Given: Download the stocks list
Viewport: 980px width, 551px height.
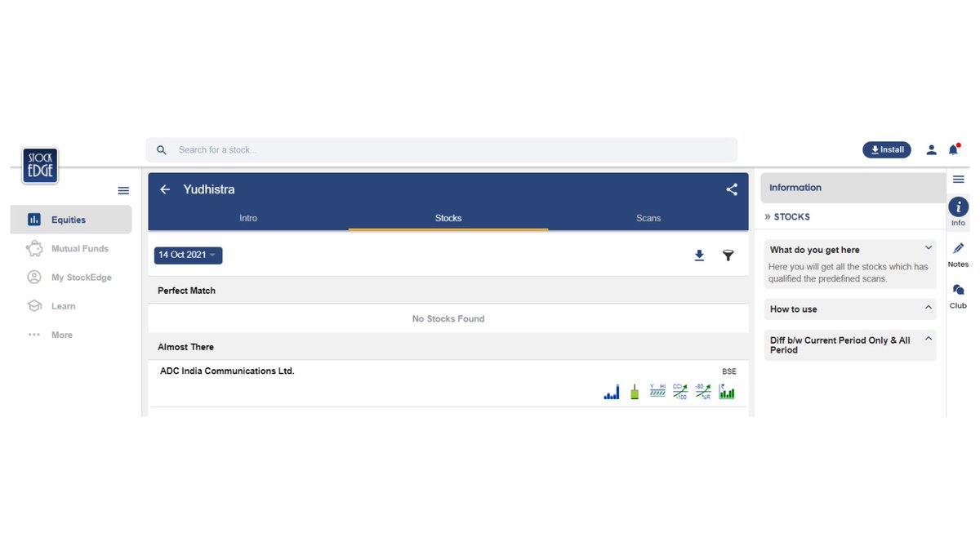Looking at the screenshot, I should (x=699, y=256).
